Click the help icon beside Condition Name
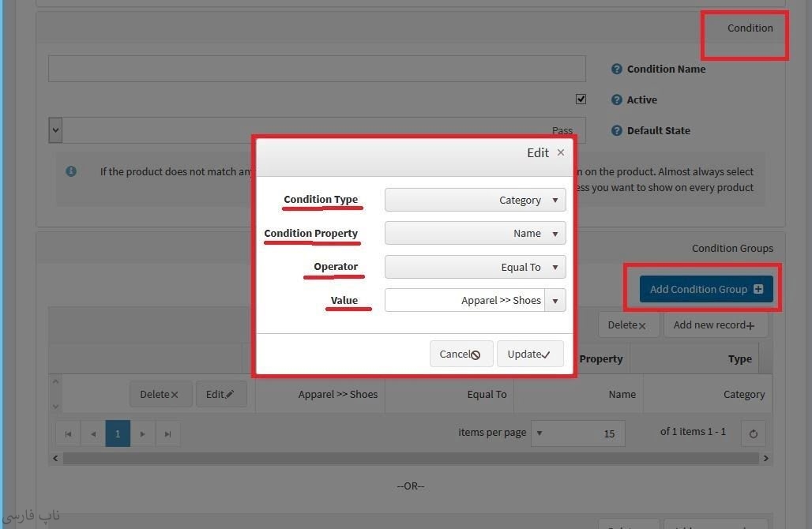 (617, 69)
